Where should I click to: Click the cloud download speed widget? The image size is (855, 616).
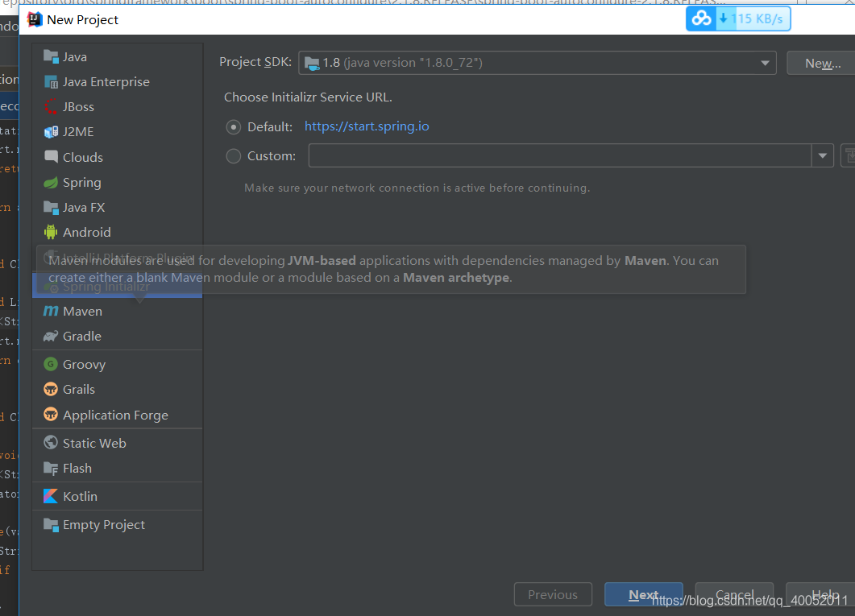[x=738, y=19]
